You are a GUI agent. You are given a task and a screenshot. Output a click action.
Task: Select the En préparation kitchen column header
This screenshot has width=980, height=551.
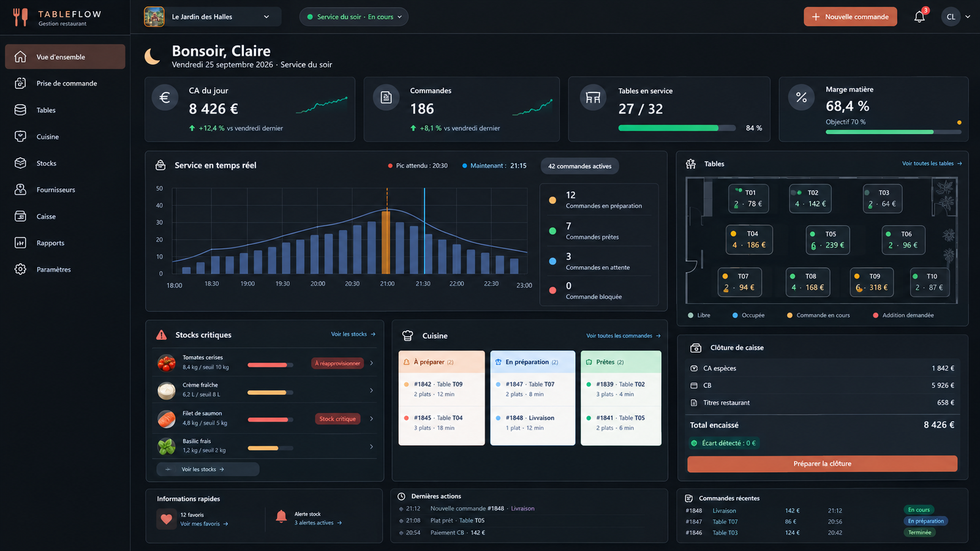tap(533, 362)
